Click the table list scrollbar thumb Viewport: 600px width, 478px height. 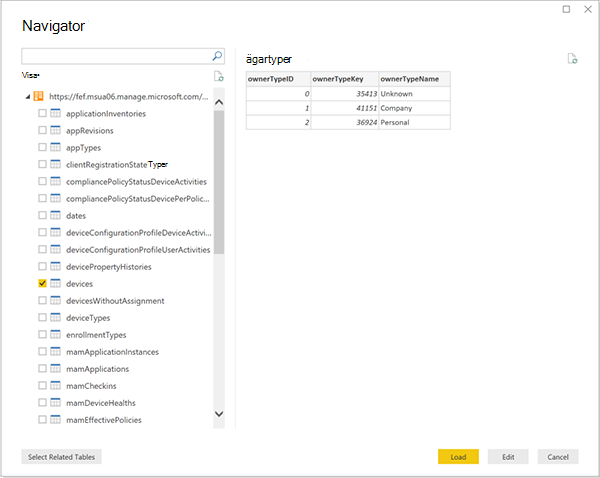[x=219, y=182]
